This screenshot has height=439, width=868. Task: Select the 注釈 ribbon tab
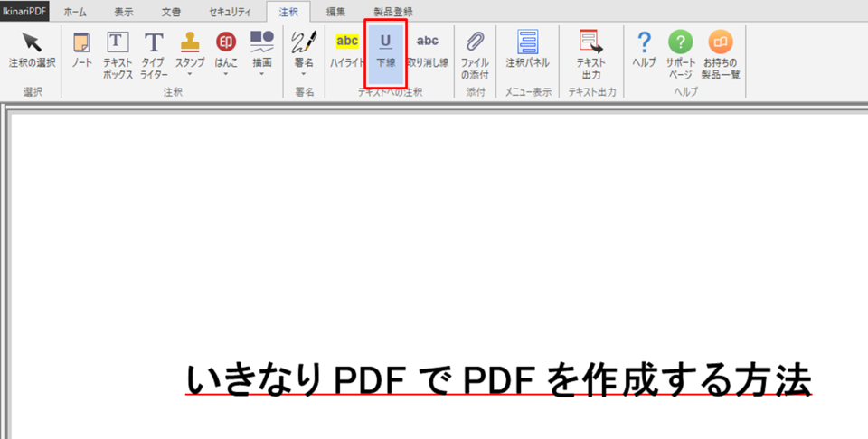[x=288, y=12]
